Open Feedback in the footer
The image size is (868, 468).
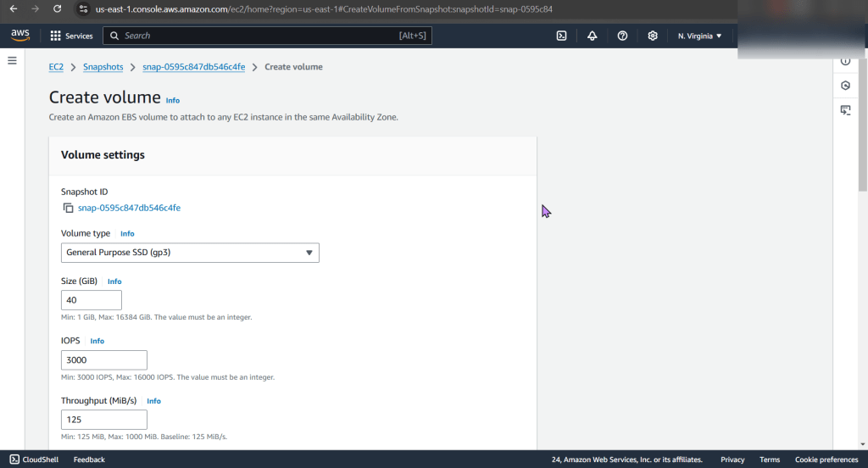89,460
